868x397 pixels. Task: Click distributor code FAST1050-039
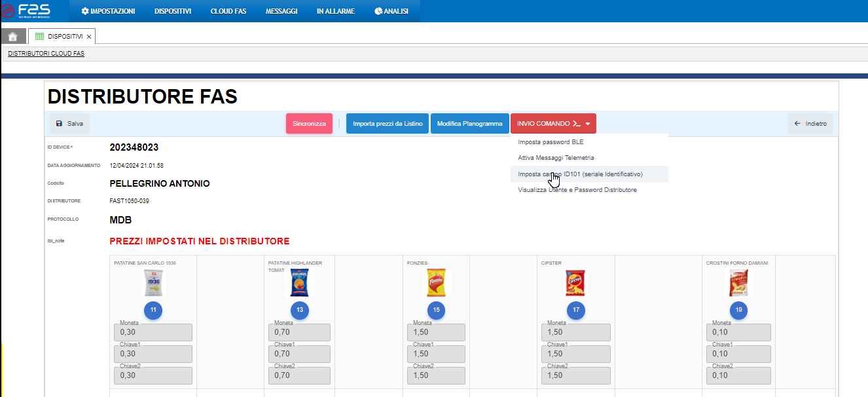point(130,200)
